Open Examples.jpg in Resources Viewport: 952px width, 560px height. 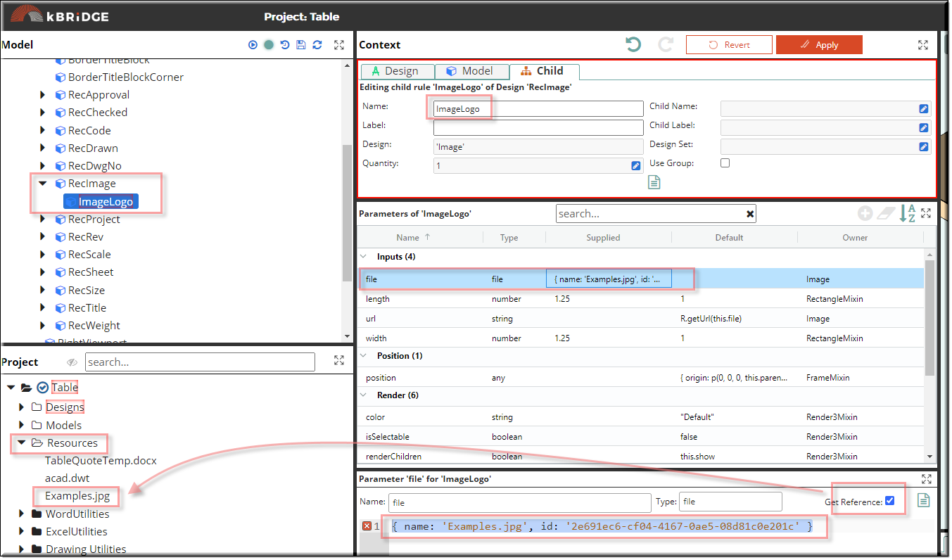(77, 496)
